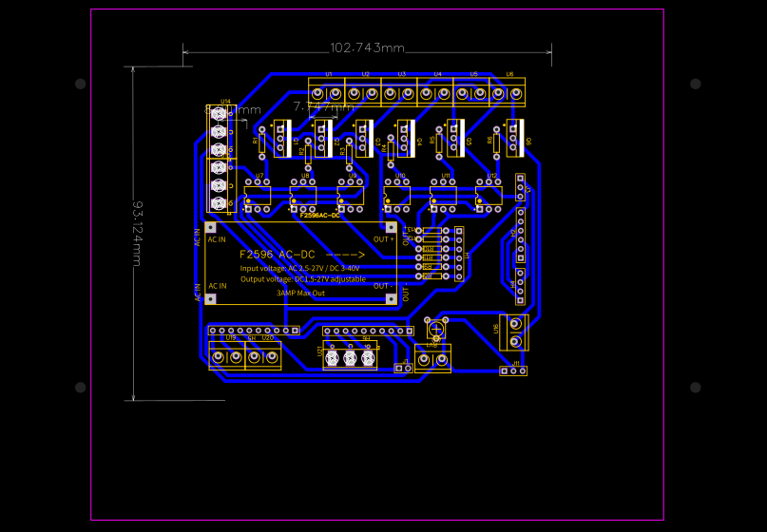Select the U6 screw terminal block
The height and width of the screenshot is (532, 767).
pos(508,92)
